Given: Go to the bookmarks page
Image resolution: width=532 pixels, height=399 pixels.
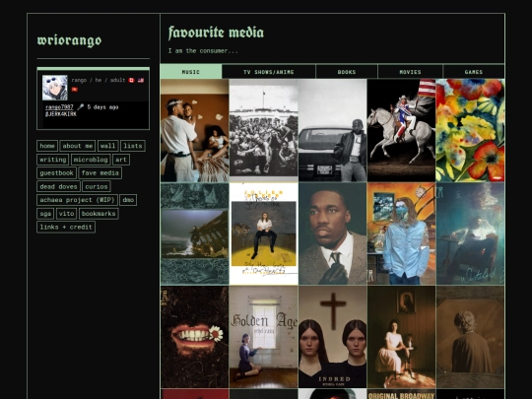Looking at the screenshot, I should (99, 214).
